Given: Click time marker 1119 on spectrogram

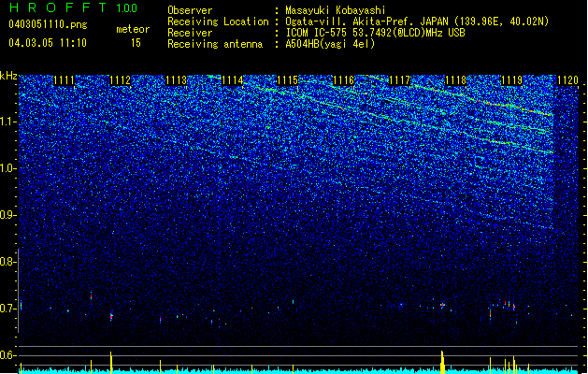Looking at the screenshot, I should coord(511,80).
